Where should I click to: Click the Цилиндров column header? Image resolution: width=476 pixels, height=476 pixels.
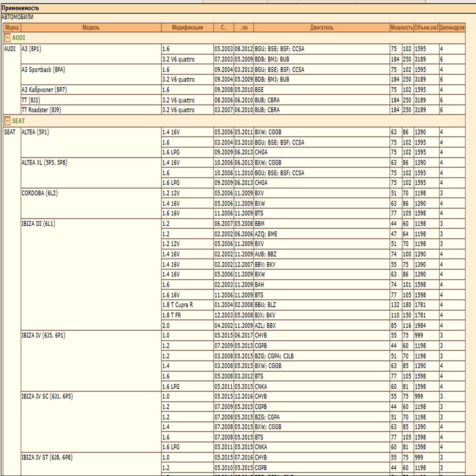(x=452, y=28)
